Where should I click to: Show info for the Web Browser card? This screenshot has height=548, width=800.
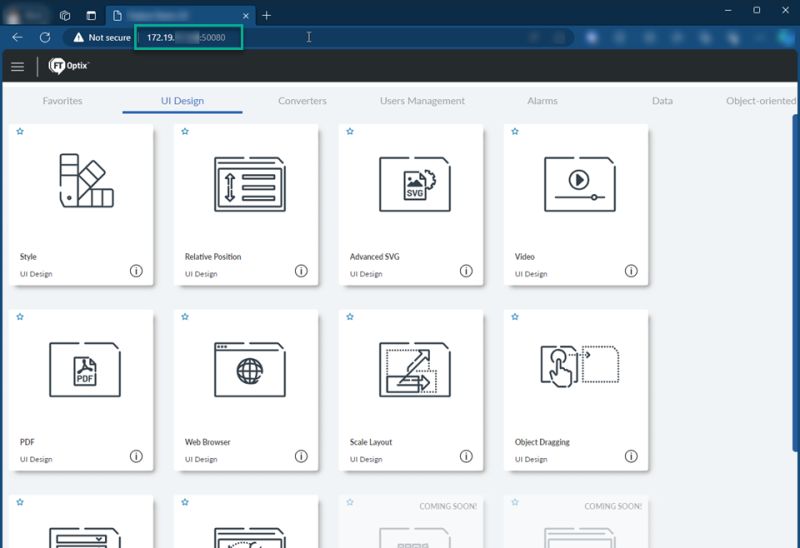click(x=301, y=456)
